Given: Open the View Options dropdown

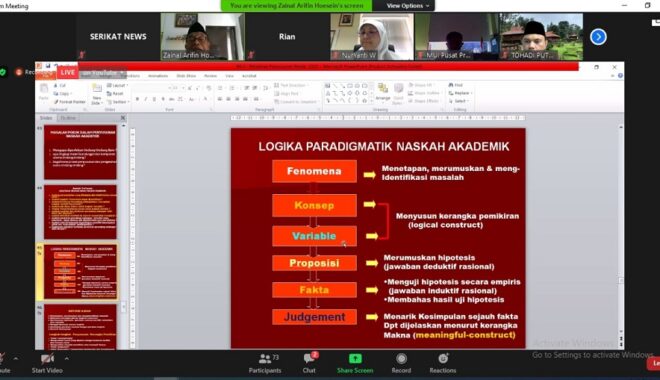Looking at the screenshot, I should 407,5.
